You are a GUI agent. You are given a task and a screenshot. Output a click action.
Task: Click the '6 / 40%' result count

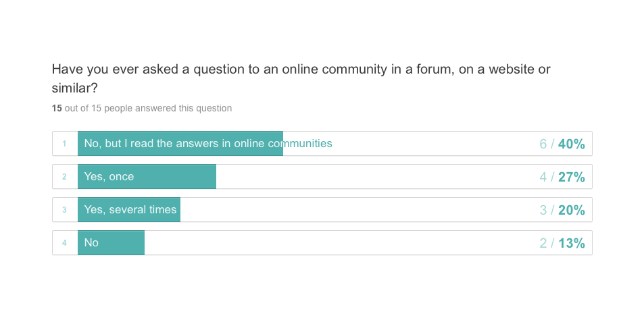click(x=562, y=144)
